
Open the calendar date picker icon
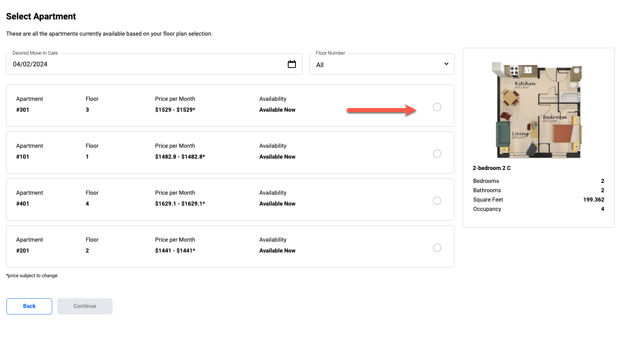tap(292, 64)
